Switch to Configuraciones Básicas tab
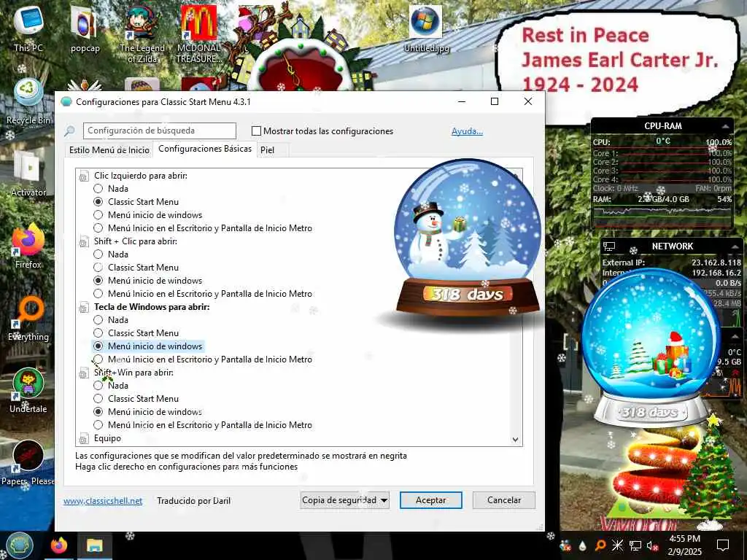 (205, 149)
